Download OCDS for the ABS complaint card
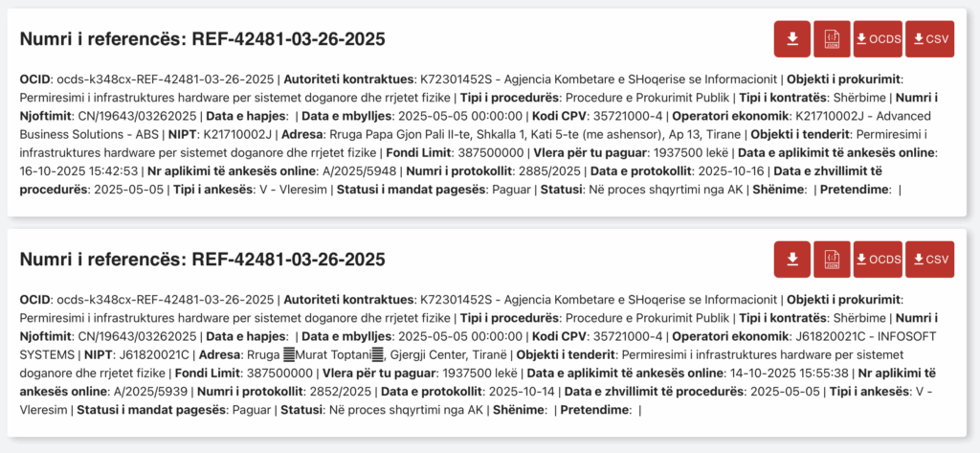Image resolution: width=980 pixels, height=453 pixels. (x=878, y=39)
